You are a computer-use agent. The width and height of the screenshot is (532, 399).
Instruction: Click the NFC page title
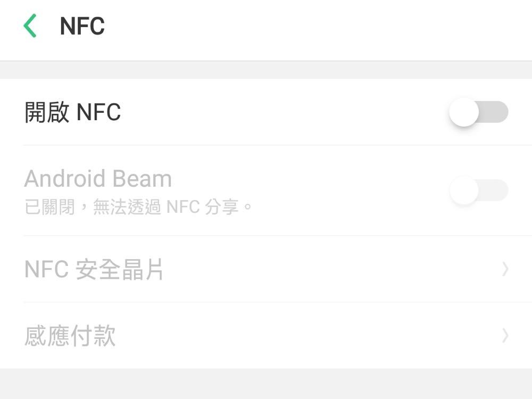click(x=82, y=26)
